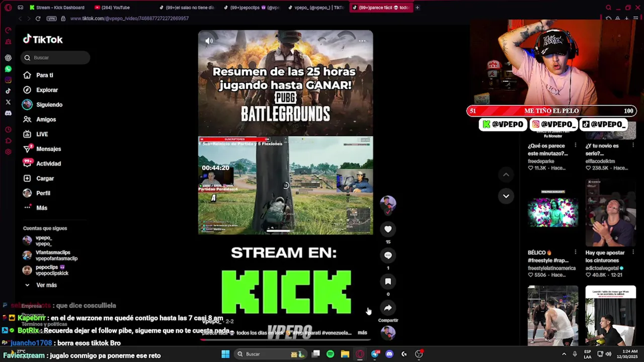Viewport: 644px width, 362px height.
Task: Click the Compartir share arrow icon
Action: (388, 308)
